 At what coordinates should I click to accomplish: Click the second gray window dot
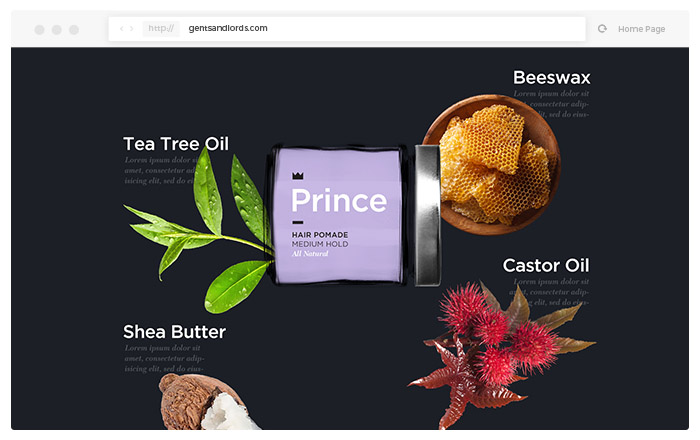click(x=57, y=29)
